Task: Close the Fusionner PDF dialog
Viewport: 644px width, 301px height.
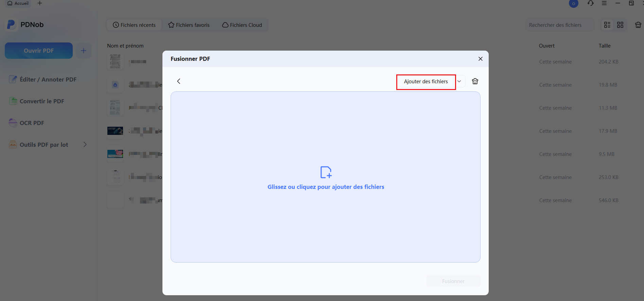Action: click(481, 59)
